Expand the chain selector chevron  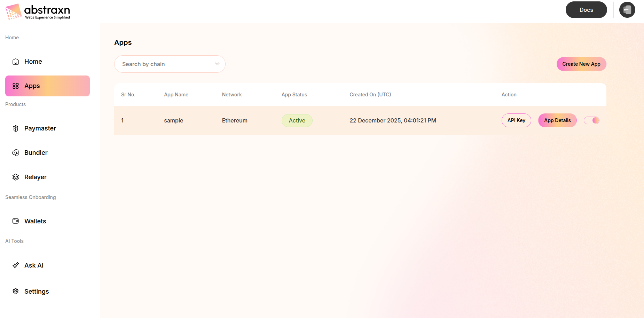(x=217, y=64)
